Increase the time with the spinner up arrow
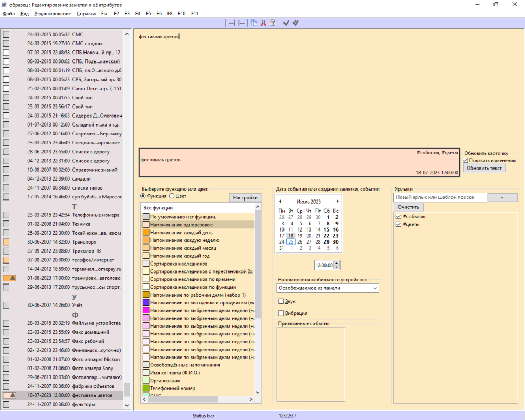The width and height of the screenshot is (525, 420). 337,263
